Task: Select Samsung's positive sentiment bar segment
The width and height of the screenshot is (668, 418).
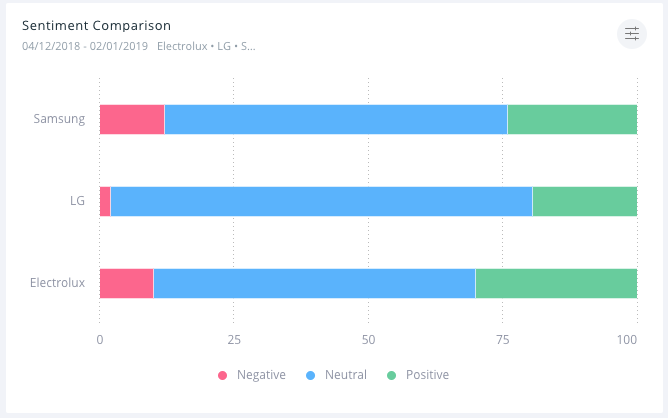Action: (x=572, y=119)
